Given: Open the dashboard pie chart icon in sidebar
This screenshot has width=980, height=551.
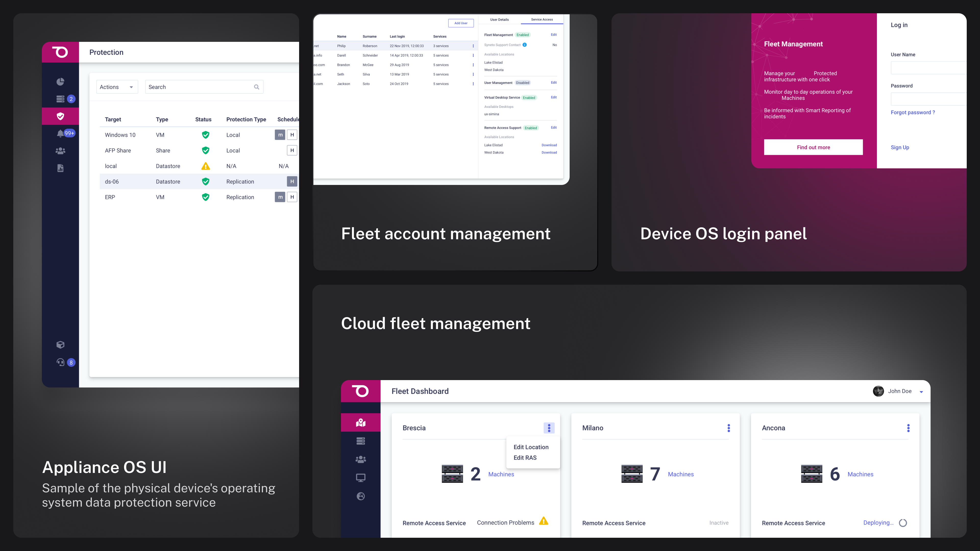Looking at the screenshot, I should click(x=60, y=82).
